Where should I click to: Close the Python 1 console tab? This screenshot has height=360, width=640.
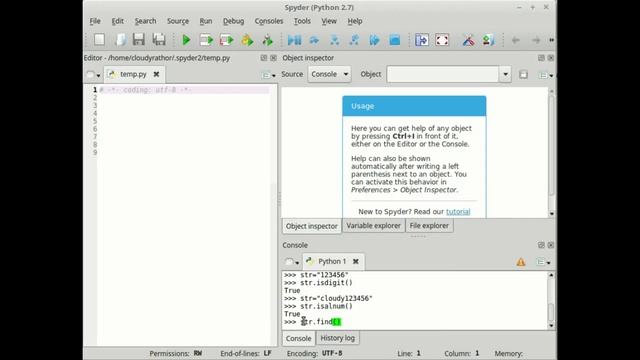(x=356, y=261)
